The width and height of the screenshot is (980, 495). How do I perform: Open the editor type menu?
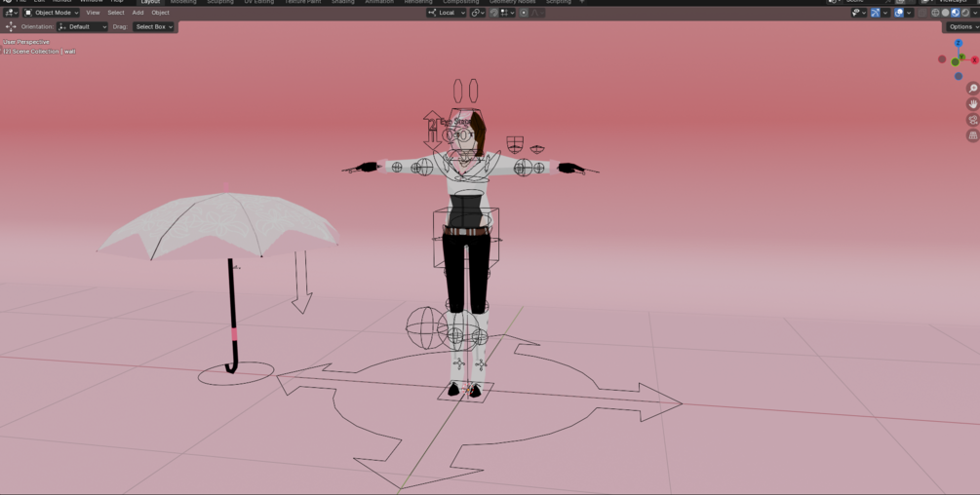click(11, 13)
